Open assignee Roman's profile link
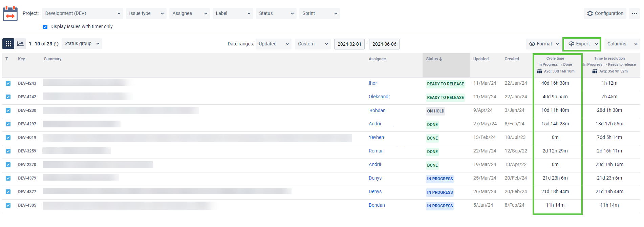The width and height of the screenshot is (644, 227). [x=376, y=151]
